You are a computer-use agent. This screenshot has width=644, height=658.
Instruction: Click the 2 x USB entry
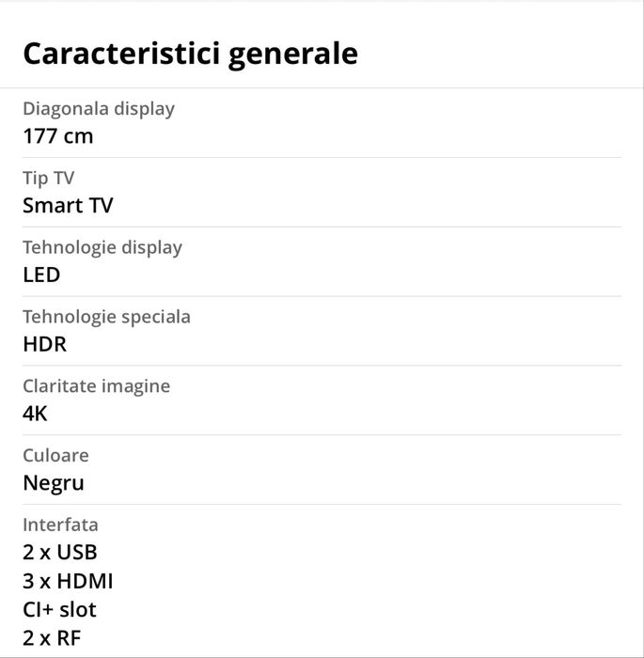click(60, 552)
